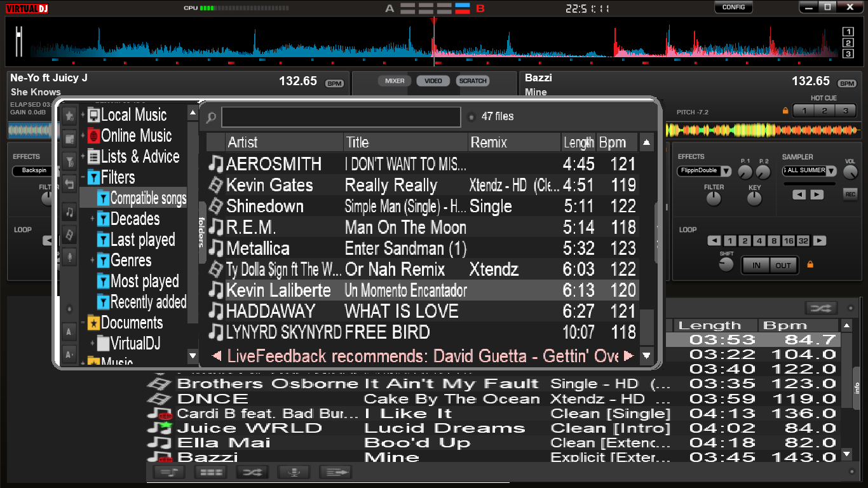Image resolution: width=868 pixels, height=488 pixels.
Task: Open the CONFIG button
Action: tap(733, 7)
